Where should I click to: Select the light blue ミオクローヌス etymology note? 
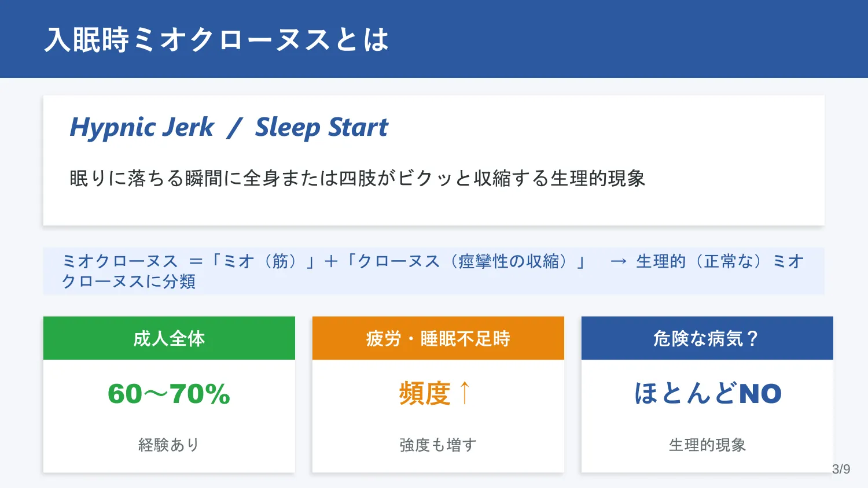coord(434,271)
